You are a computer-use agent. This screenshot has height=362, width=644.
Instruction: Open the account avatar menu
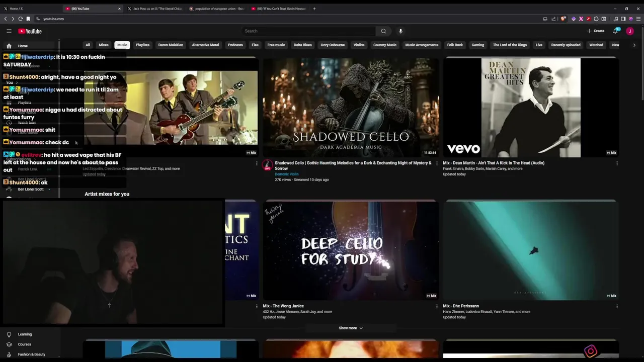630,31
